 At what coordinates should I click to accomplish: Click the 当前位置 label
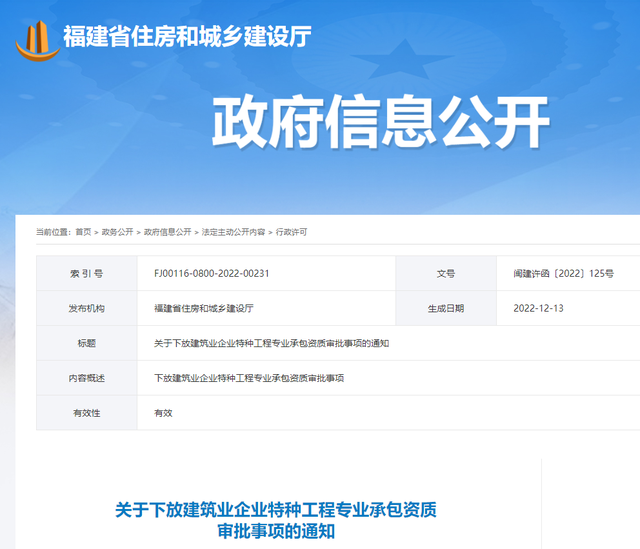point(53,232)
